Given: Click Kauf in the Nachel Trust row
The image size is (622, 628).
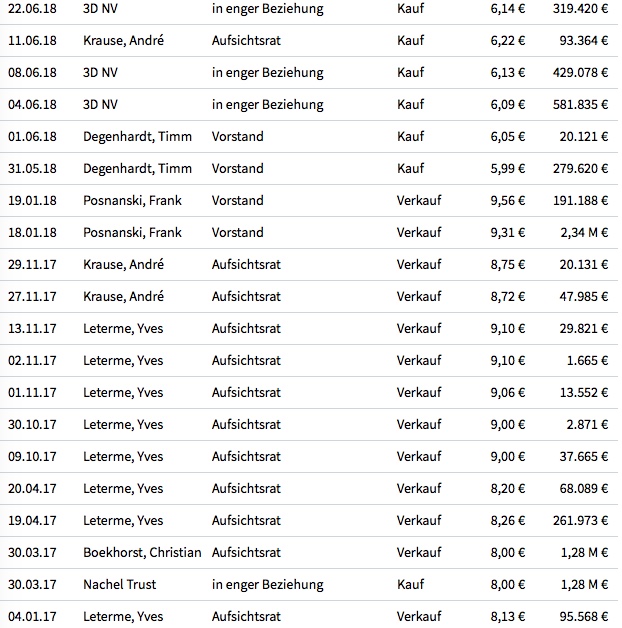Looking at the screenshot, I should pyautogui.click(x=410, y=584).
